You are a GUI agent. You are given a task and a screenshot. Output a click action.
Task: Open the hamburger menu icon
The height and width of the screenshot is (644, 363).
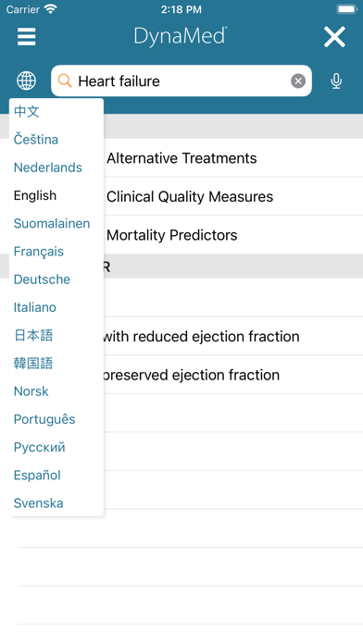26,37
